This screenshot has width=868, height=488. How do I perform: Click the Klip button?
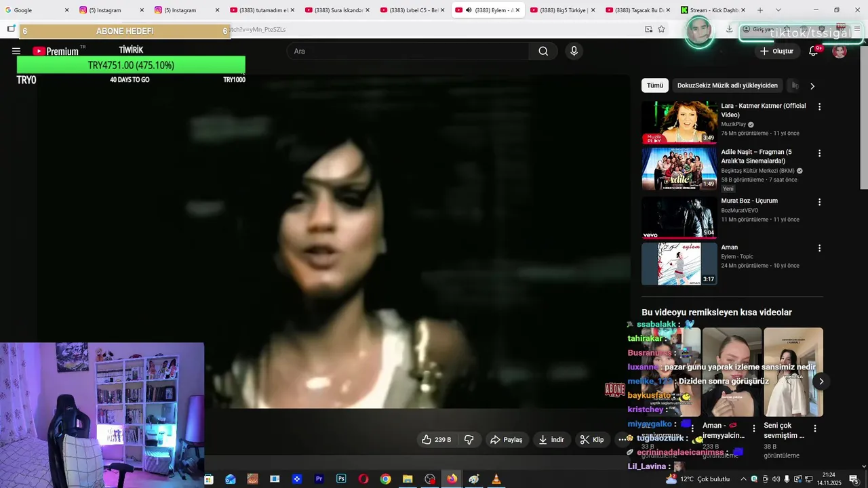(x=591, y=440)
